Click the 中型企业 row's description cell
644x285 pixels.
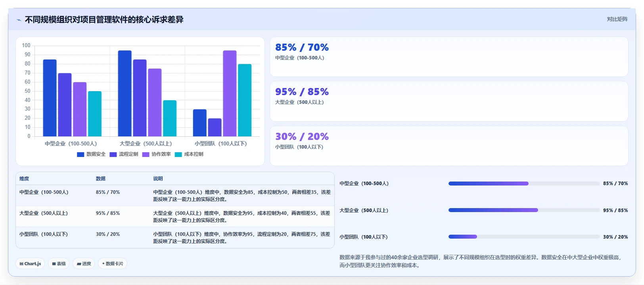point(242,196)
